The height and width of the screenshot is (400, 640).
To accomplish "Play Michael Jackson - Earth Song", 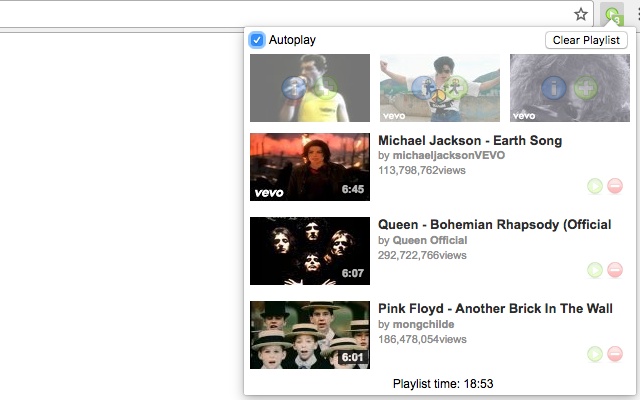I will pos(595,186).
